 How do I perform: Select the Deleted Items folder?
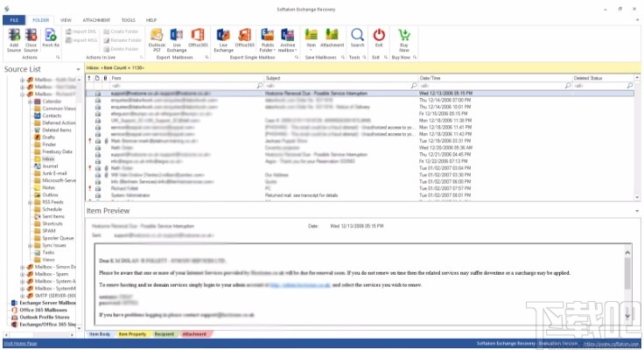point(57,129)
